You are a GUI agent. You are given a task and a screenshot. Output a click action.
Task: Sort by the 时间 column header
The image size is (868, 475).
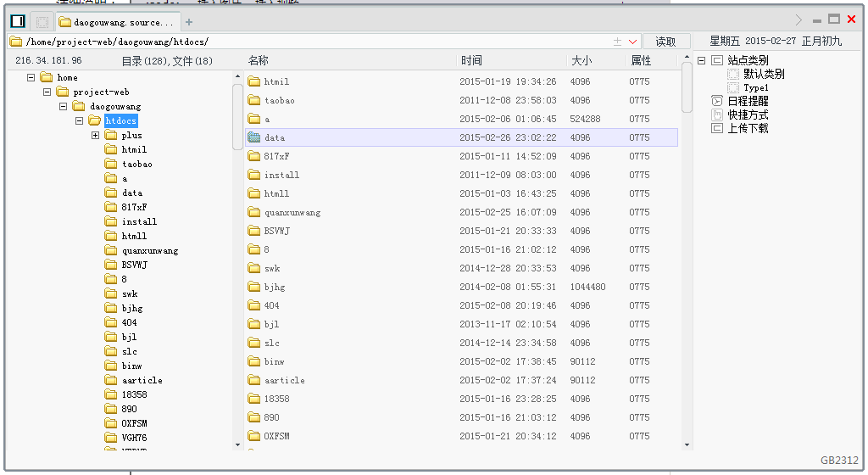pos(511,60)
